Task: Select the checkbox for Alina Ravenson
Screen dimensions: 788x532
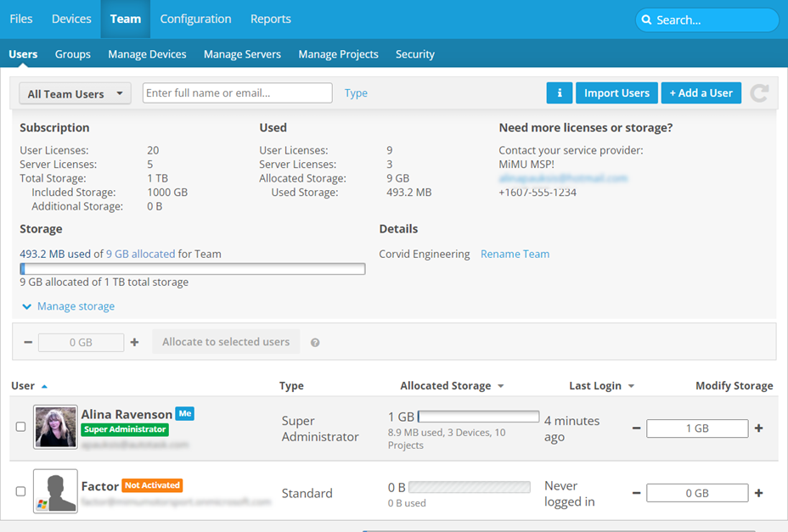Action: 21,428
